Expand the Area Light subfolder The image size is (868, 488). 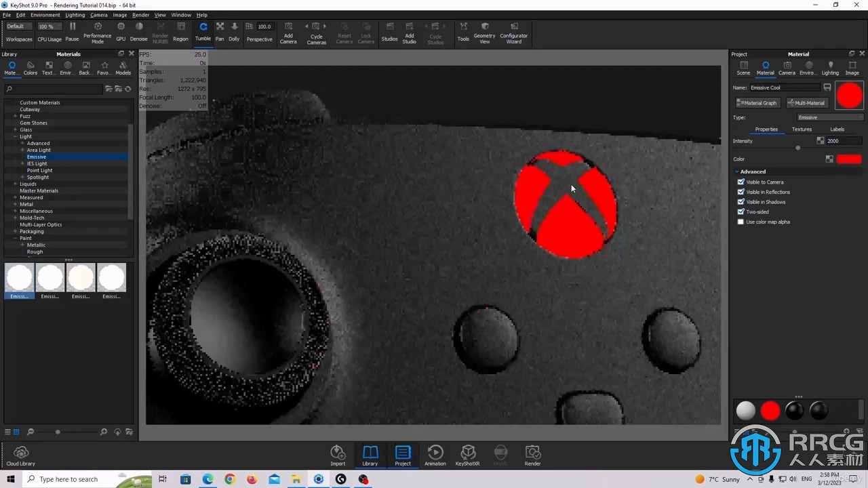(x=22, y=150)
